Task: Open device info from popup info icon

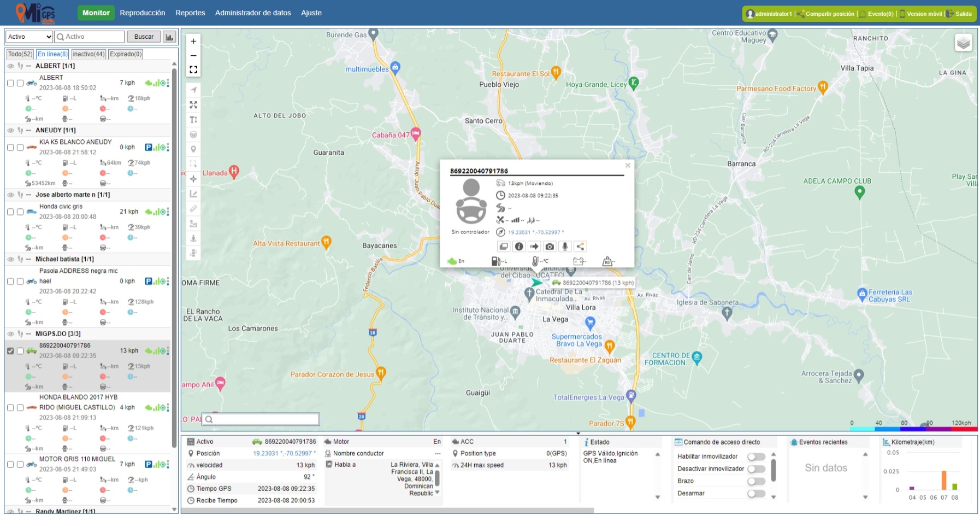Action: click(x=519, y=247)
